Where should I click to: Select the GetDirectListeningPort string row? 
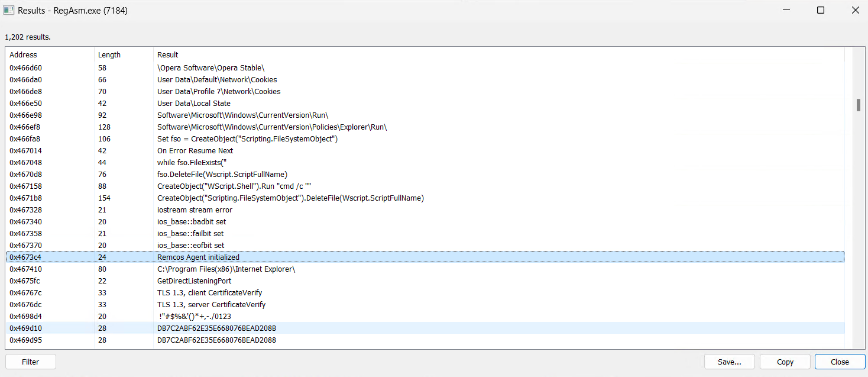[194, 281]
